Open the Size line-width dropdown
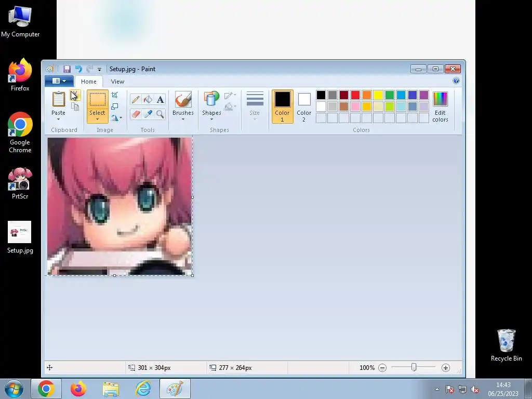 click(x=255, y=106)
